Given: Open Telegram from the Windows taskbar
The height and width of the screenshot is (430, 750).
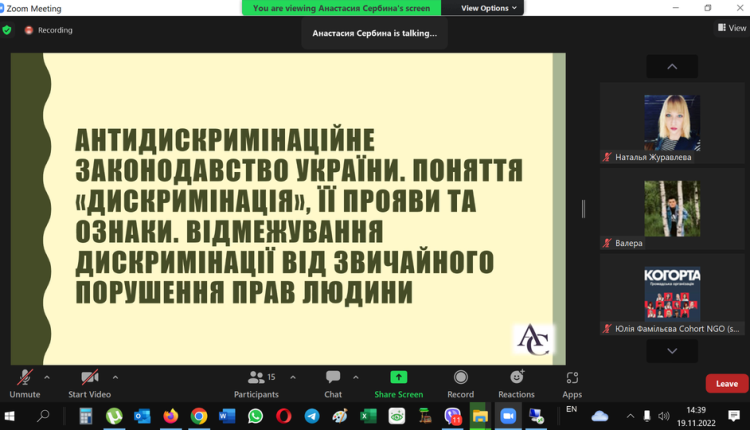Looking at the screenshot, I should click(x=312, y=415).
